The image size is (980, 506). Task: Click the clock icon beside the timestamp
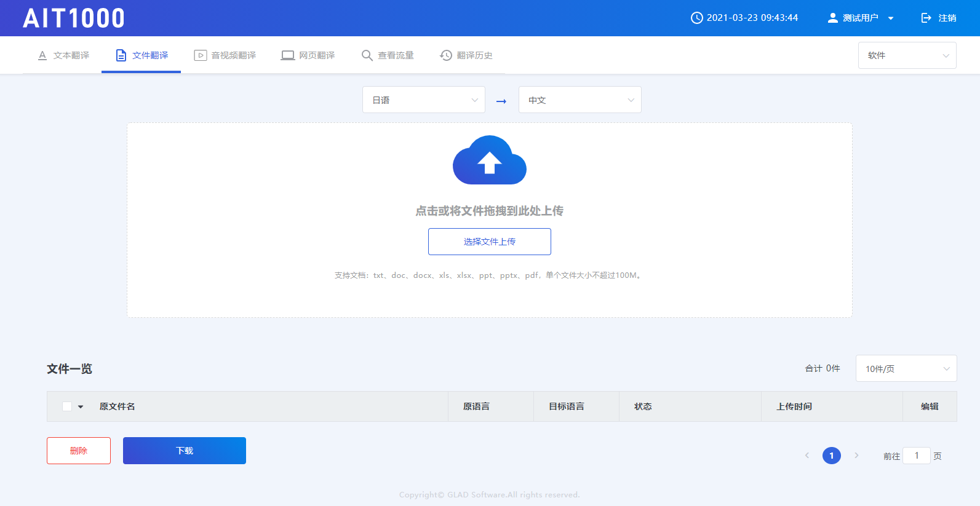pos(696,18)
